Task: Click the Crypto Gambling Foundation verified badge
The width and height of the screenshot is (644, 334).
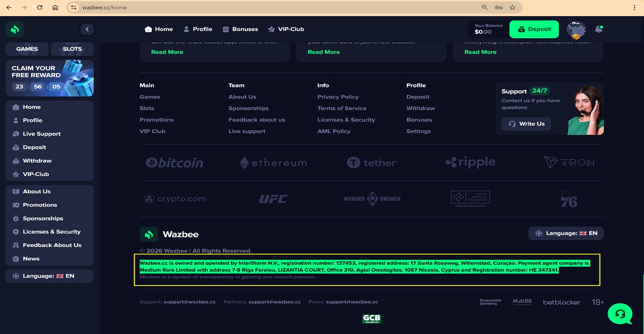Action: [470, 199]
